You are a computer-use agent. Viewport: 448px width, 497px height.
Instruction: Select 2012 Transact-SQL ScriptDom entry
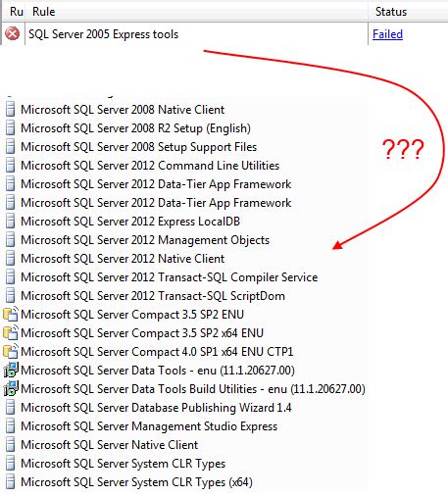click(x=153, y=295)
